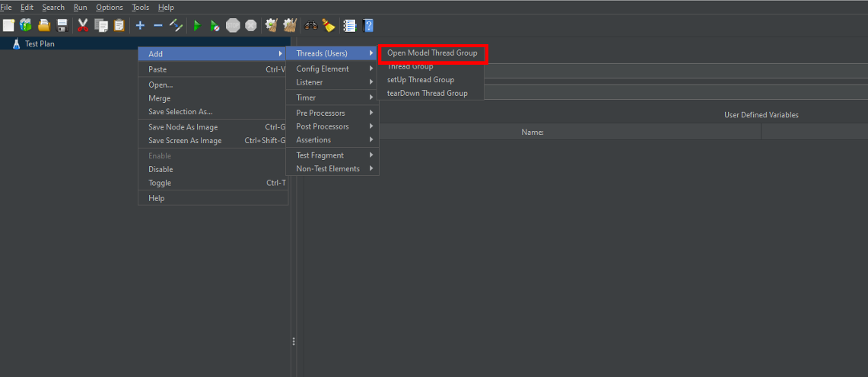Click the Shutdown round X icon
Screen dimensions: 868x377
pyautogui.click(x=251, y=25)
